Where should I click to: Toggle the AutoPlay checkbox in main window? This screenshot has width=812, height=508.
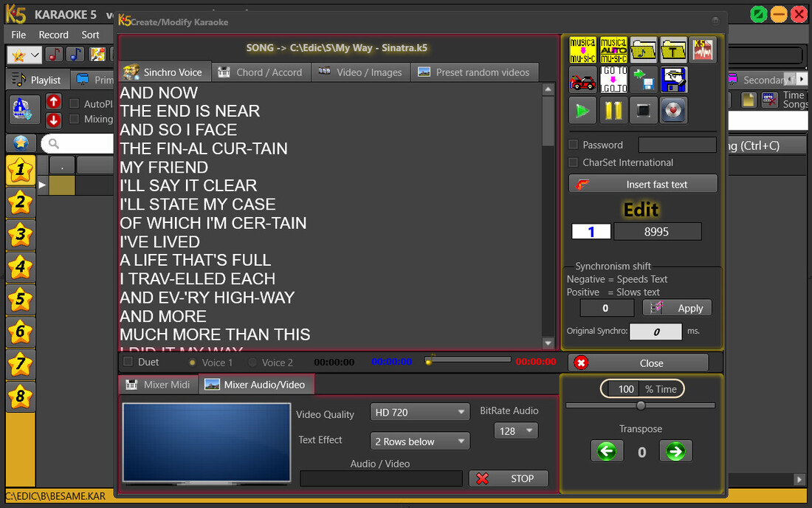(x=75, y=103)
